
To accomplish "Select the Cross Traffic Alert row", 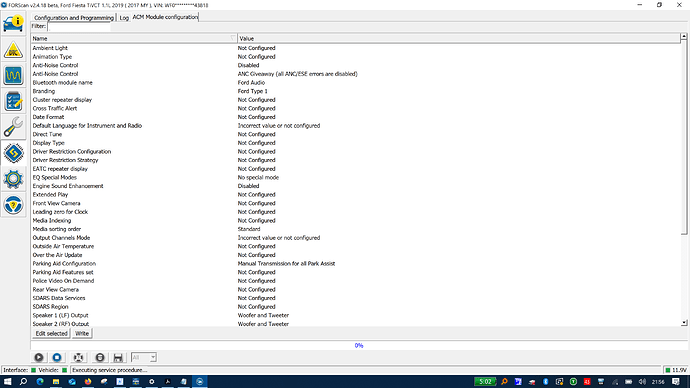I will pyautogui.click(x=356, y=108).
